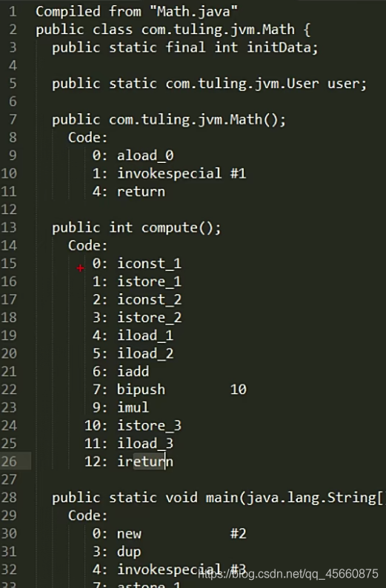The height and width of the screenshot is (588, 386).
Task: Click the dup instruction
Action: (129, 552)
